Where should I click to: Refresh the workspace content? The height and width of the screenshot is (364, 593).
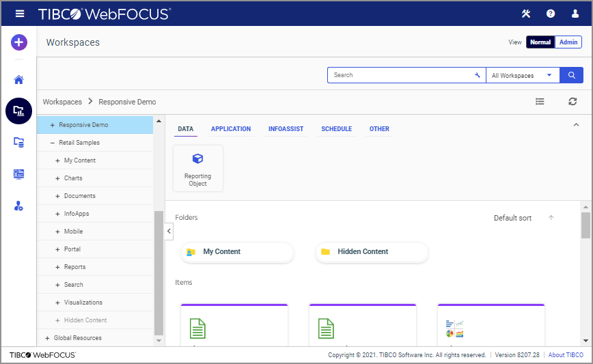[x=573, y=101]
